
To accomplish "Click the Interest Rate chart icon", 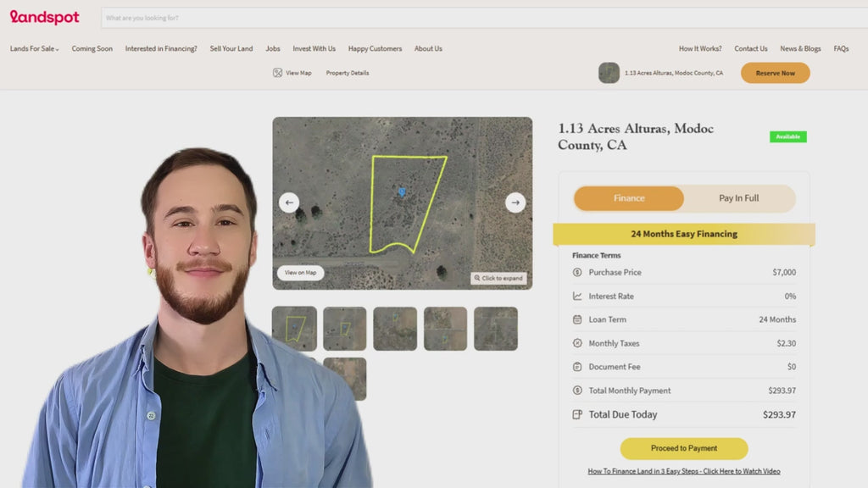I will [577, 297].
